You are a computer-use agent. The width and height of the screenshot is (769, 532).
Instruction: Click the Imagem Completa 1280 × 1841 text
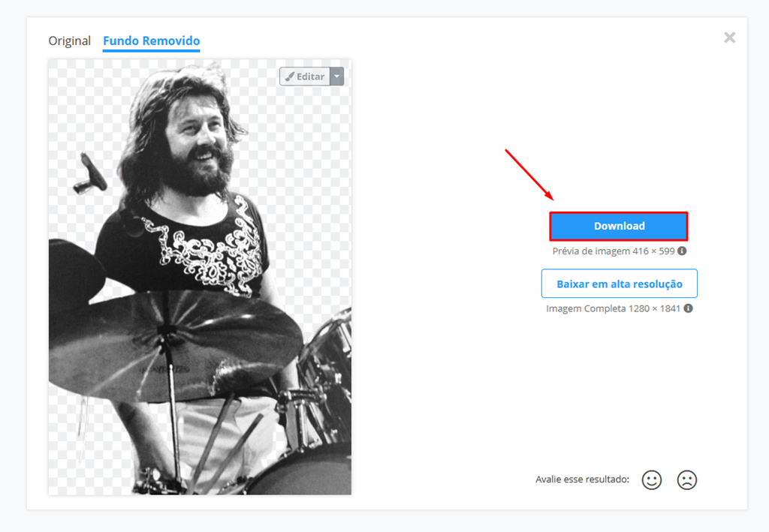[614, 308]
